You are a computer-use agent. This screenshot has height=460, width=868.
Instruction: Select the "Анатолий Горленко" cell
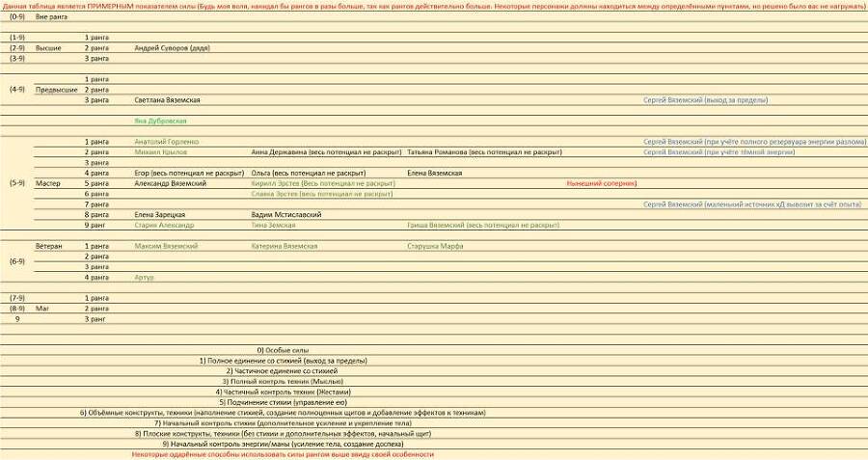[x=167, y=142]
